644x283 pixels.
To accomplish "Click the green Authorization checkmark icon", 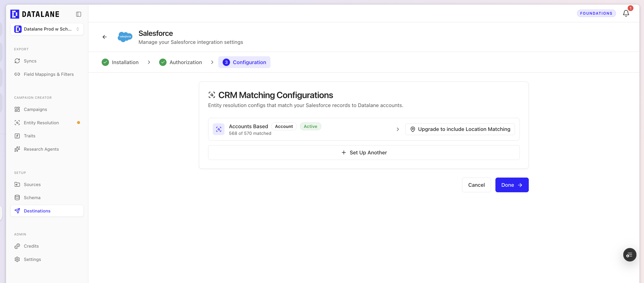I will [163, 62].
